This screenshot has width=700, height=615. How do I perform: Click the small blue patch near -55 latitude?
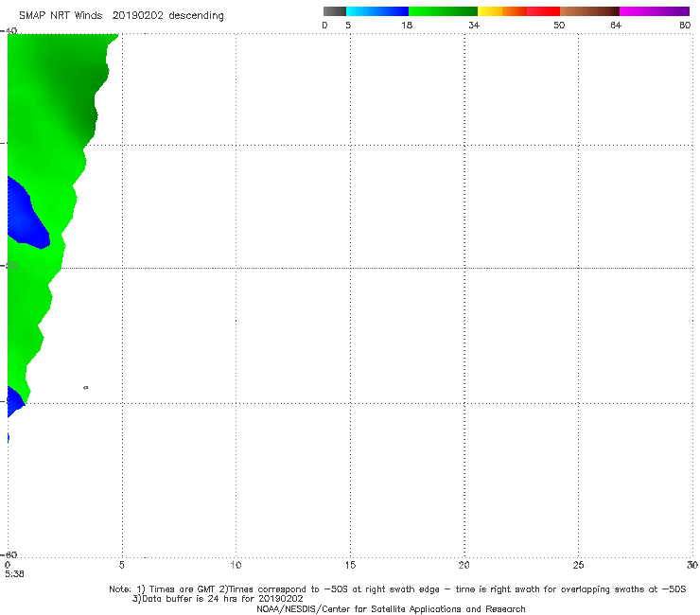click(14, 402)
